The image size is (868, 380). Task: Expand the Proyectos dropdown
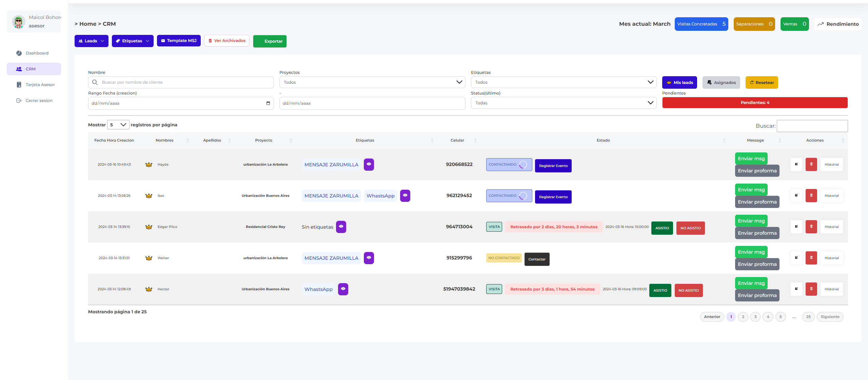pyautogui.click(x=372, y=82)
